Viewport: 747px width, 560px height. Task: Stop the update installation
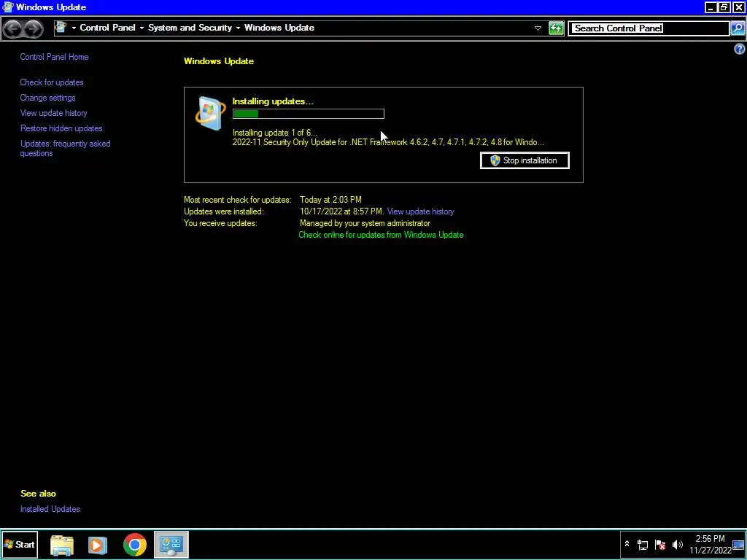click(525, 160)
